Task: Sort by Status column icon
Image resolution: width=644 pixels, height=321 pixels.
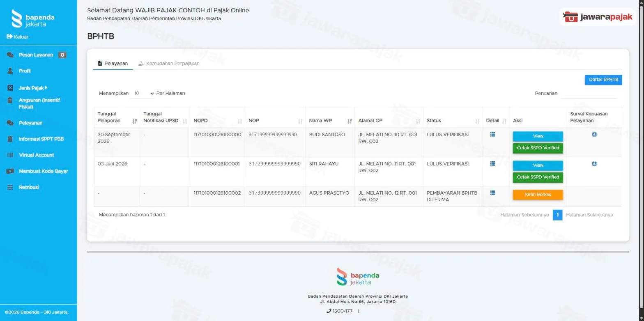Action: (x=477, y=121)
